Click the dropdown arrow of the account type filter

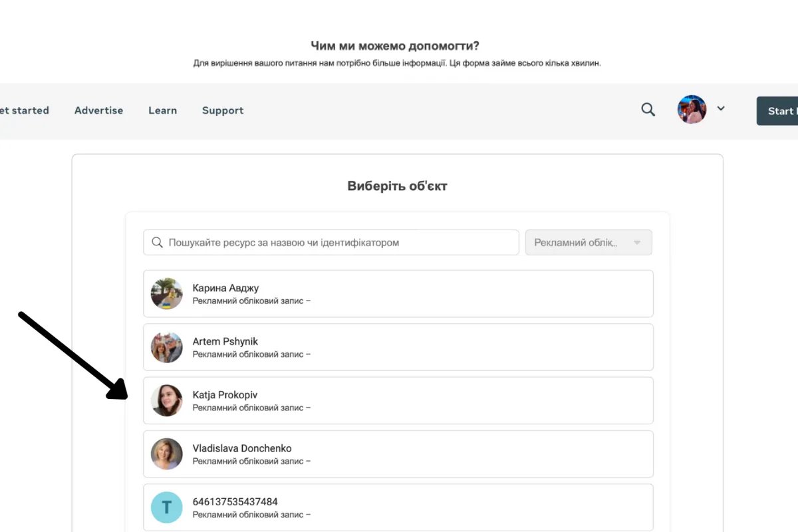[x=637, y=243]
